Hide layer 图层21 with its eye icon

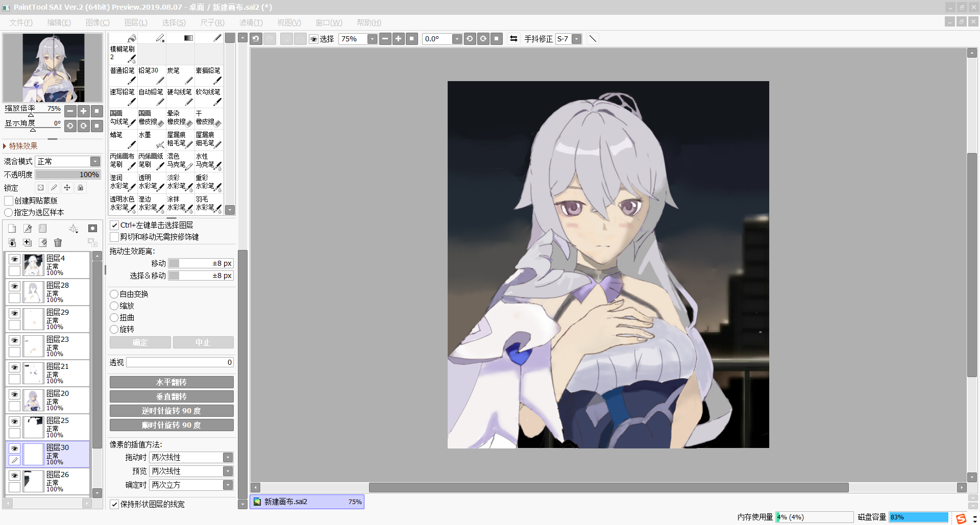click(14, 367)
